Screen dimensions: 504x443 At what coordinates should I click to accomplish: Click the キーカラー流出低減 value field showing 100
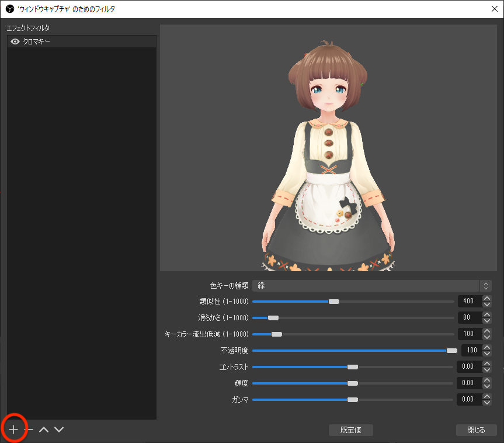tap(470, 334)
